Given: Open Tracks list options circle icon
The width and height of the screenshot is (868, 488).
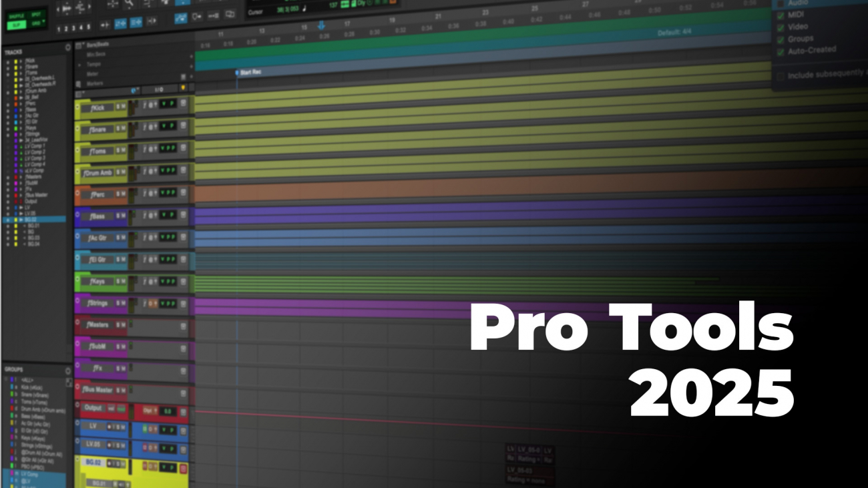Looking at the screenshot, I should pos(67,47).
